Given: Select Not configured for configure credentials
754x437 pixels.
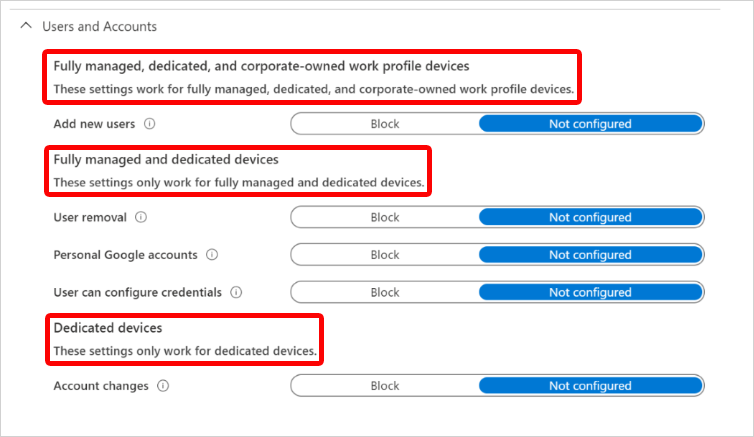Looking at the screenshot, I should [590, 293].
